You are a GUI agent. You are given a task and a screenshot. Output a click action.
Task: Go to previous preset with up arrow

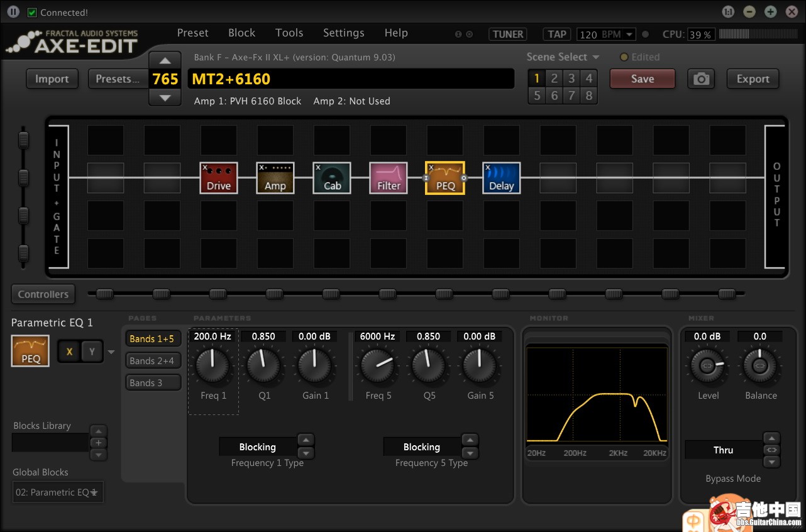point(165,61)
